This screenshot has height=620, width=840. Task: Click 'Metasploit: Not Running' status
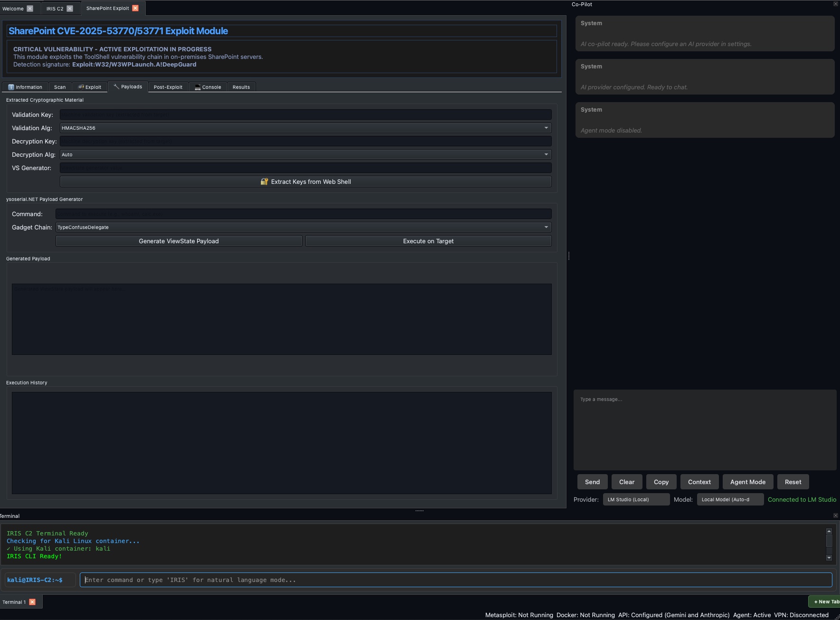pos(519,615)
